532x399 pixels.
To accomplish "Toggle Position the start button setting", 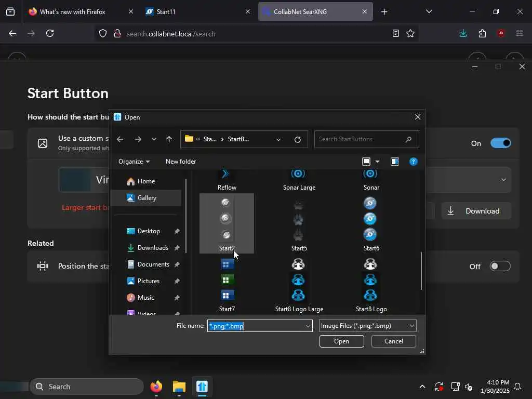I will coord(500,266).
